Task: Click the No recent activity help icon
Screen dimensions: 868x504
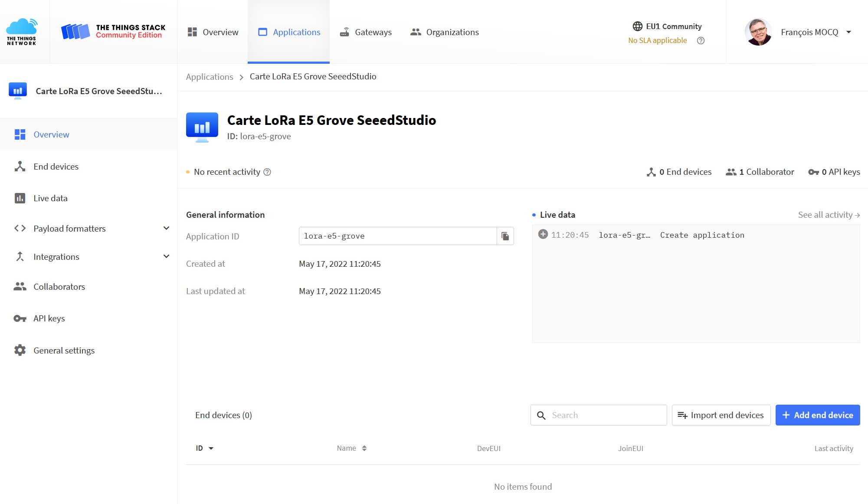Action: coord(267,172)
